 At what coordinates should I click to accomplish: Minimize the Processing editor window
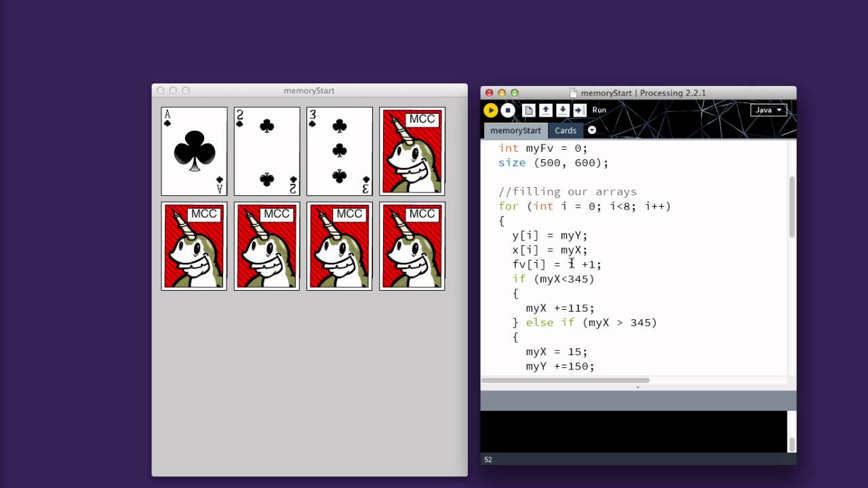point(502,93)
